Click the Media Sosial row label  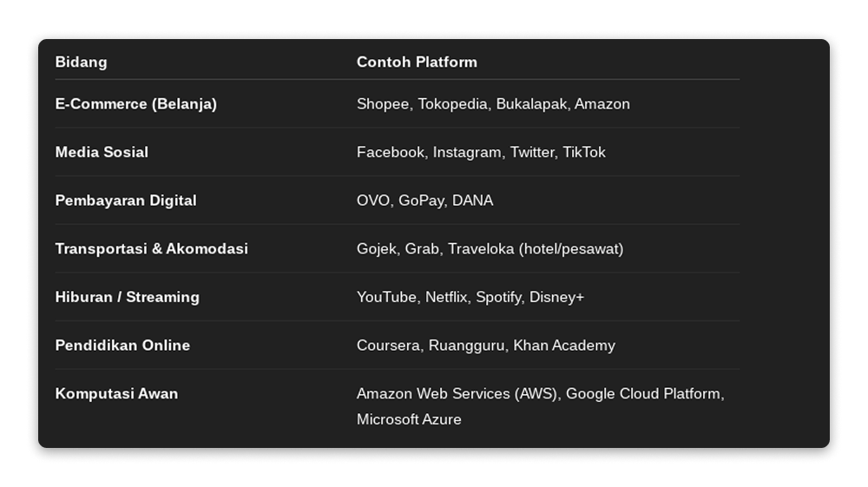pyautogui.click(x=102, y=152)
